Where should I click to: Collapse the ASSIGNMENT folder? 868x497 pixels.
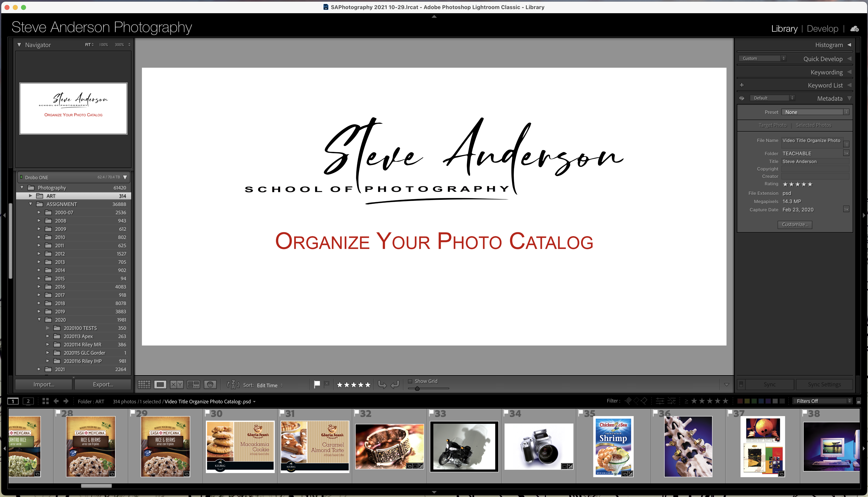click(30, 204)
